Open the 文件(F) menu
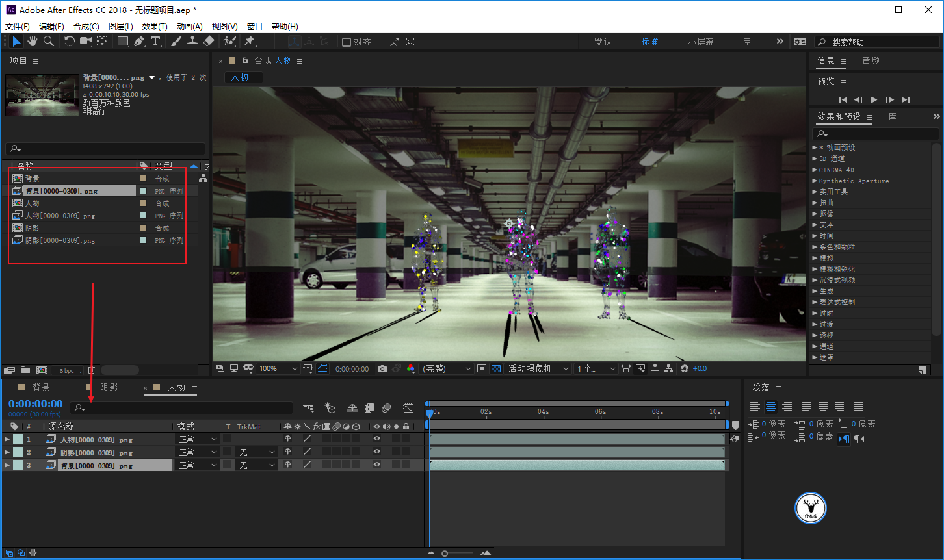Image resolution: width=944 pixels, height=560 pixels. click(x=18, y=27)
